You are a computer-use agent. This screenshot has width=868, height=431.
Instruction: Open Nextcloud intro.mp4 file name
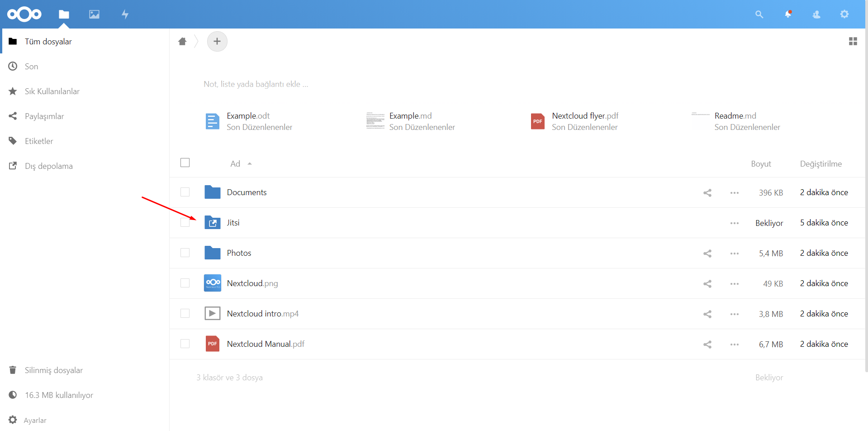pos(262,314)
